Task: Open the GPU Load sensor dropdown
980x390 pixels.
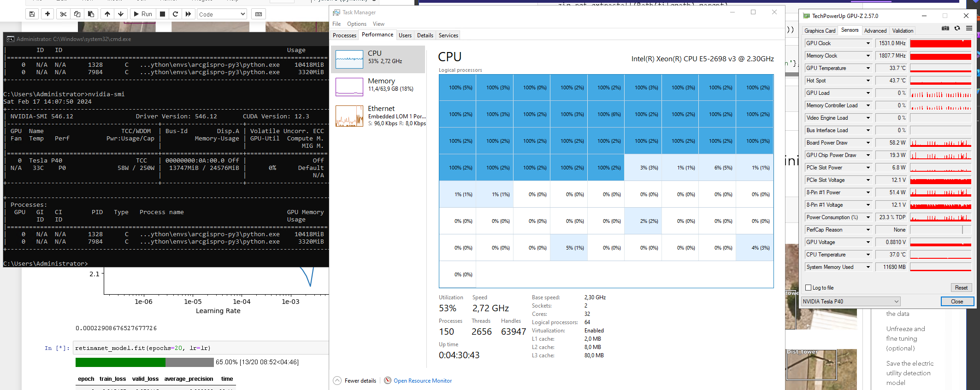Action: point(868,93)
